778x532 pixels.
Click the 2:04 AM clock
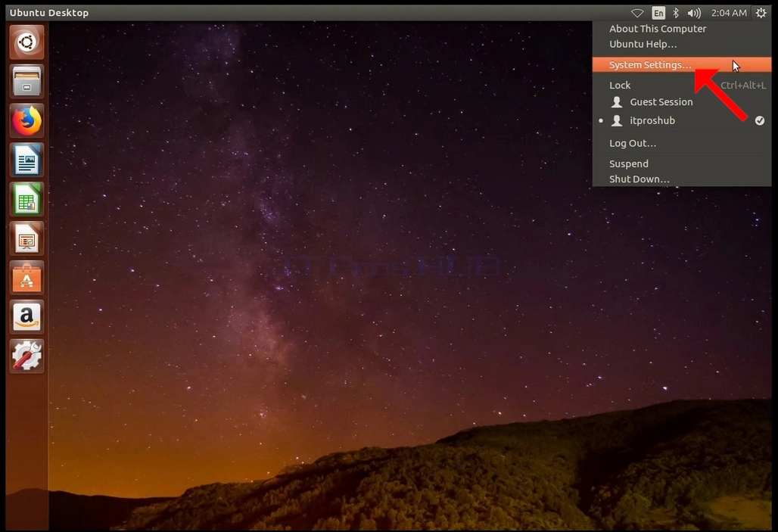click(728, 13)
